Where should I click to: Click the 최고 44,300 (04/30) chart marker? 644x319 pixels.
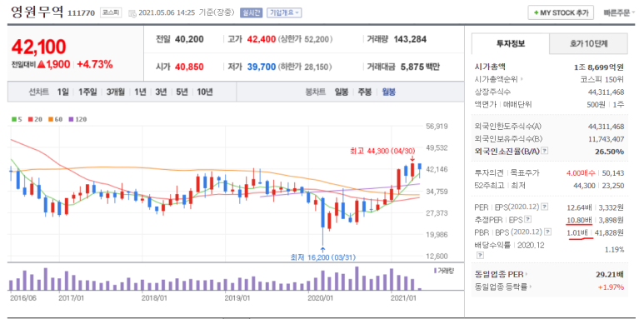click(x=382, y=151)
